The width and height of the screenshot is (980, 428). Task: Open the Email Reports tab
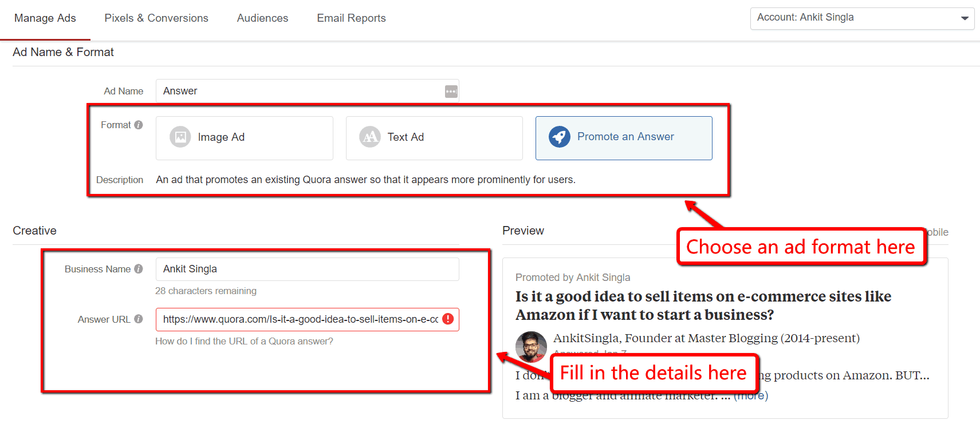[x=351, y=18]
